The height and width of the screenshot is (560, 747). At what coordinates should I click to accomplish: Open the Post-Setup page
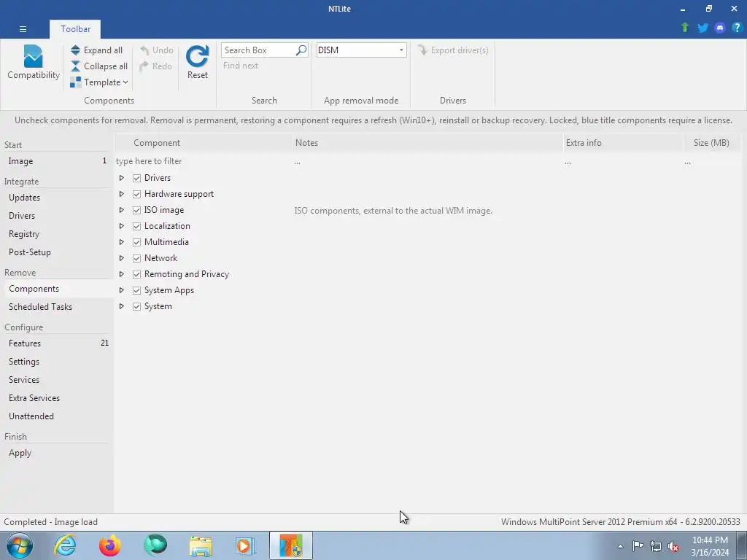(56, 252)
